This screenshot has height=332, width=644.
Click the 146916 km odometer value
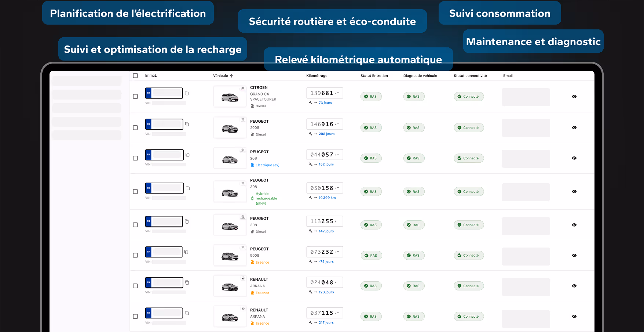pos(325,124)
